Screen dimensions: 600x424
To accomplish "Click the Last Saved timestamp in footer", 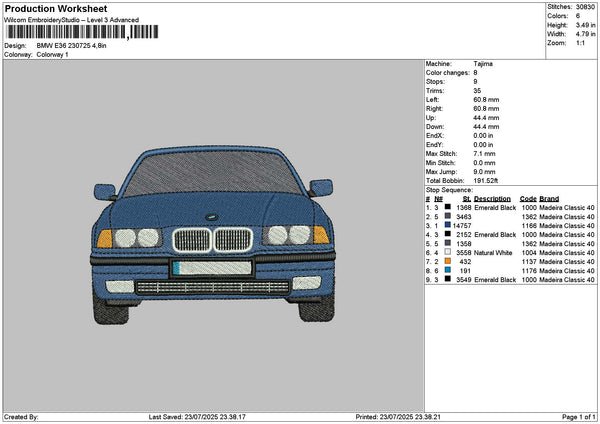I will [x=197, y=417].
